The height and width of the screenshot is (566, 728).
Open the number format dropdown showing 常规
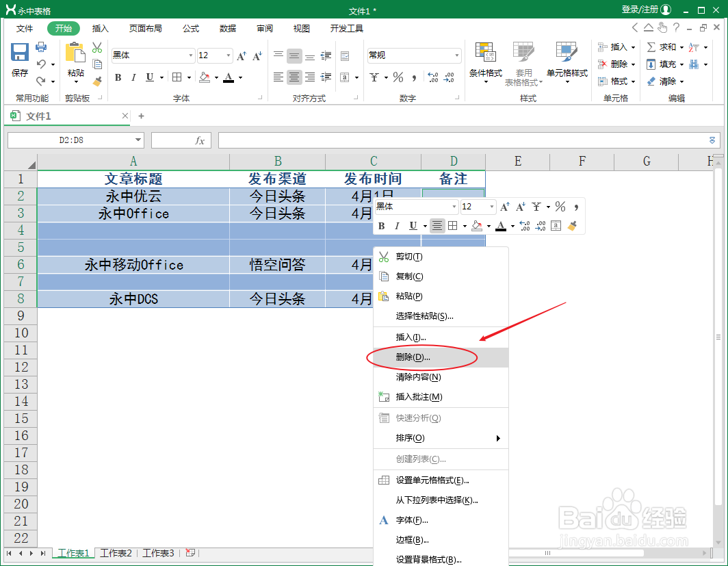click(x=457, y=55)
